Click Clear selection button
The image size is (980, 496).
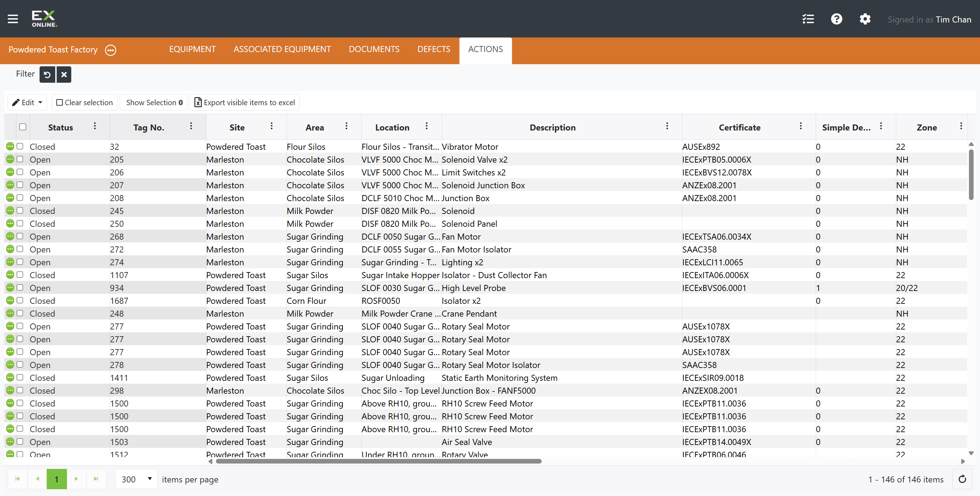[x=85, y=102]
